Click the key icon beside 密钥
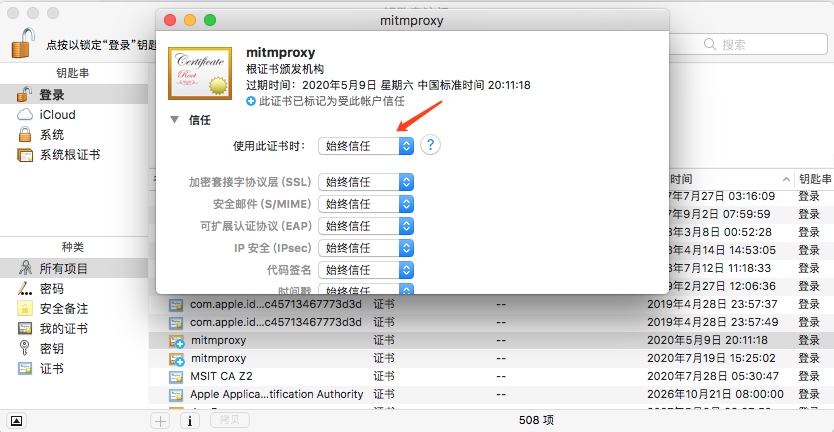 click(x=24, y=348)
